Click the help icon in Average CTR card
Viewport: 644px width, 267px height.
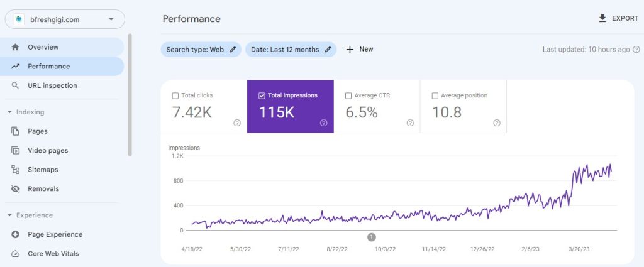click(x=410, y=123)
